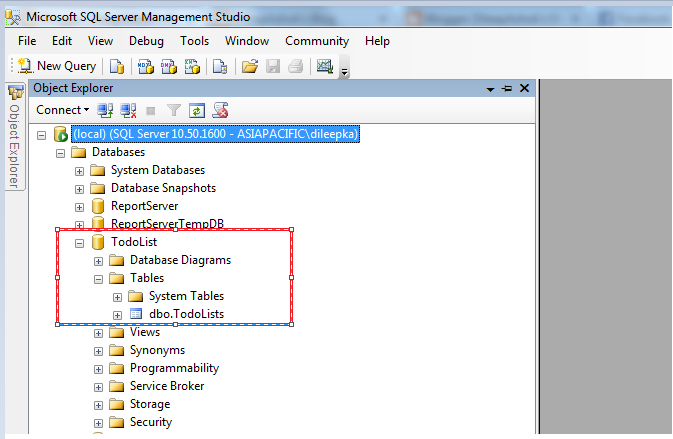
Task: Toggle Auto Hide pin on Object Explorer
Action: click(x=507, y=88)
